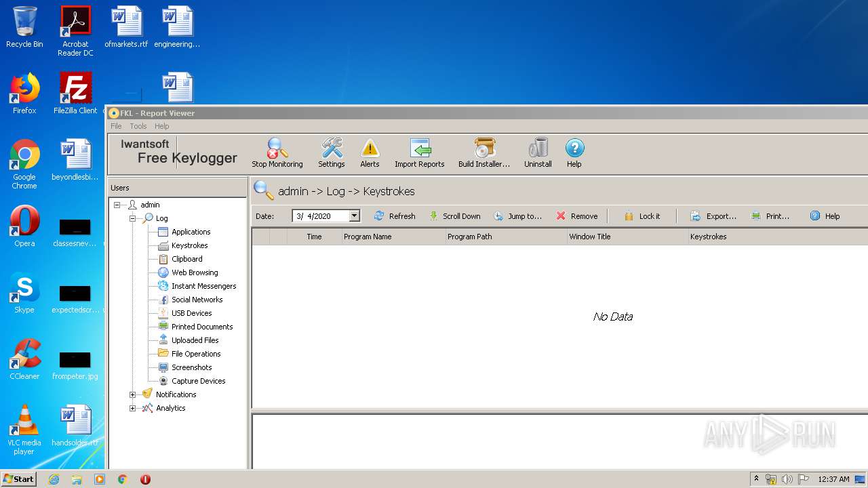Sort by the Time column header
This screenshot has height=488, width=868.
[314, 237]
